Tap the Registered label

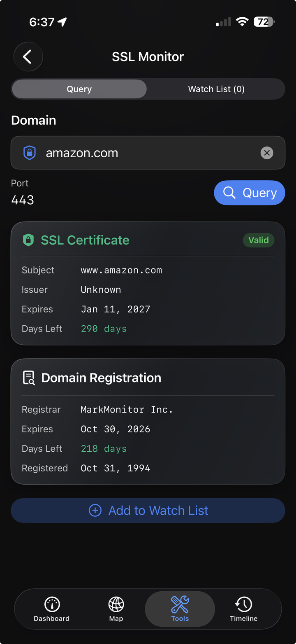pos(45,468)
